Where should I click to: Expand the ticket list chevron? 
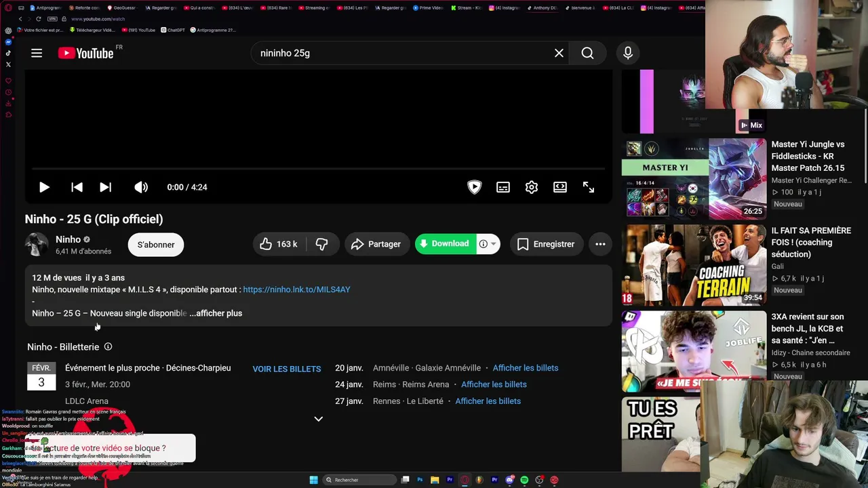tap(318, 419)
